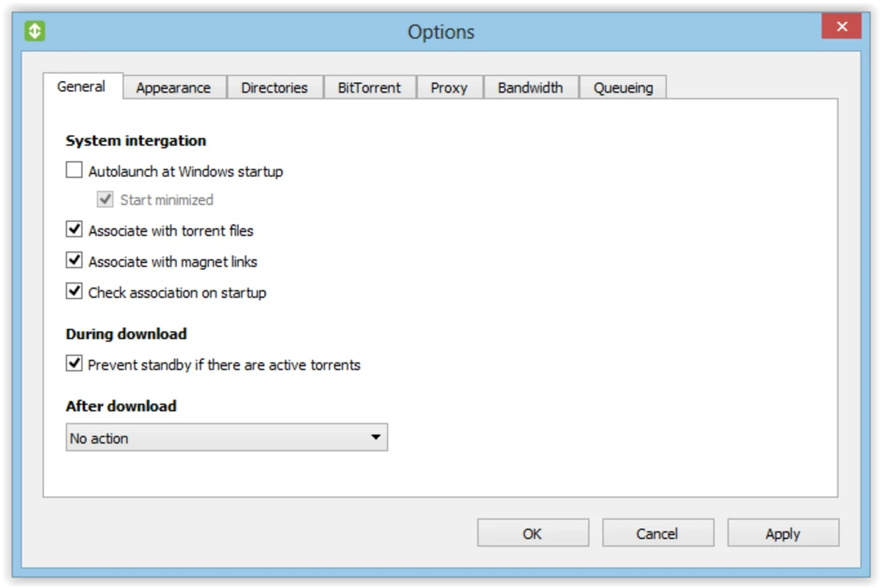The width and height of the screenshot is (881, 588).
Task: Toggle Prevent standby if active torrents
Action: click(74, 363)
